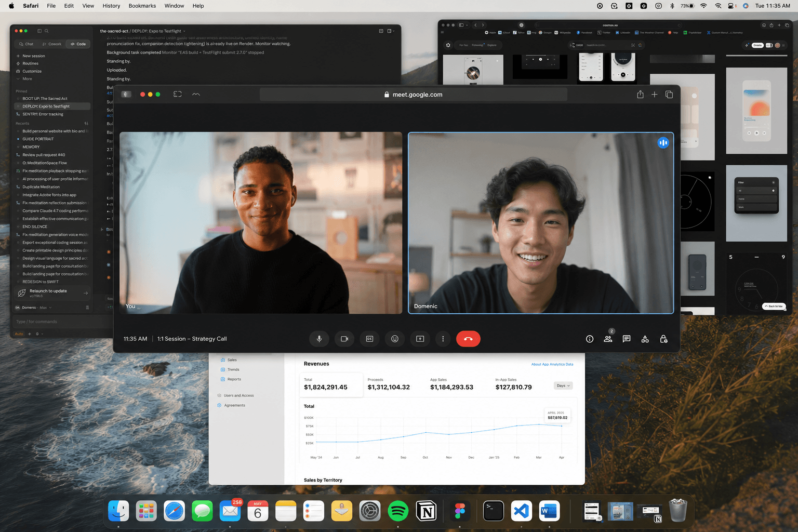Image resolution: width=798 pixels, height=532 pixels.
Task: Turn on captions in the Meet call
Action: point(369,339)
